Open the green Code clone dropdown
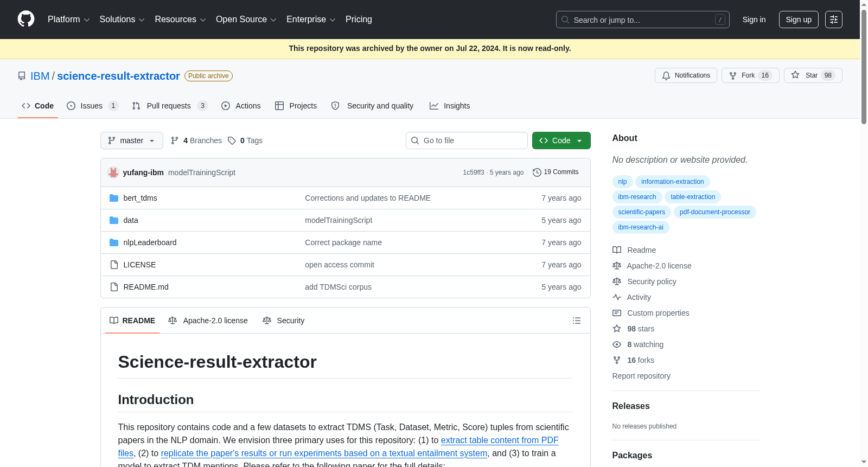Screen dimensions: 868x467 click(561, 140)
